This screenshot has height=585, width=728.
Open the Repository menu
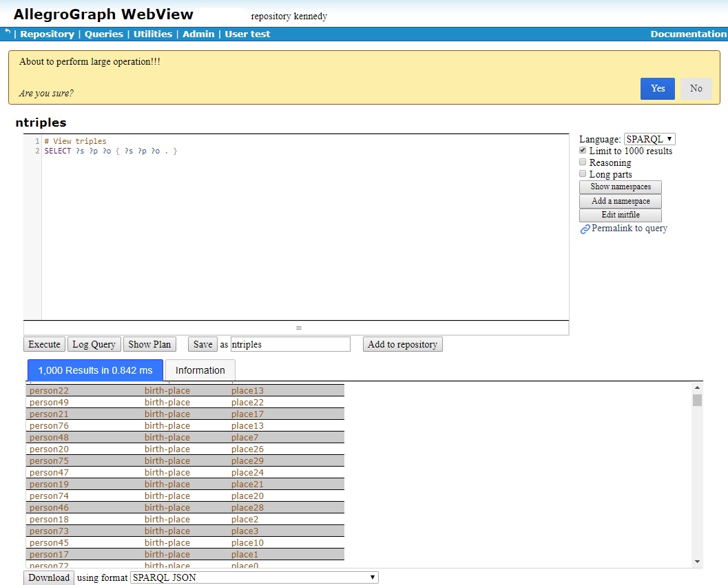47,34
